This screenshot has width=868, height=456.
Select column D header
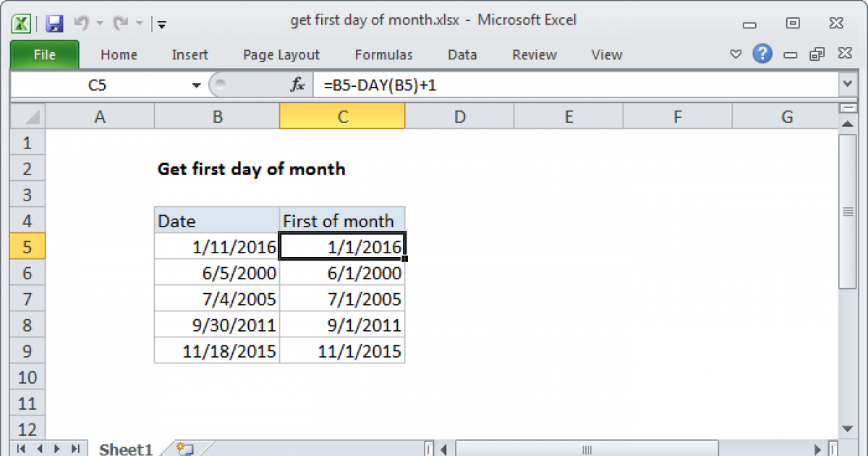(x=459, y=117)
